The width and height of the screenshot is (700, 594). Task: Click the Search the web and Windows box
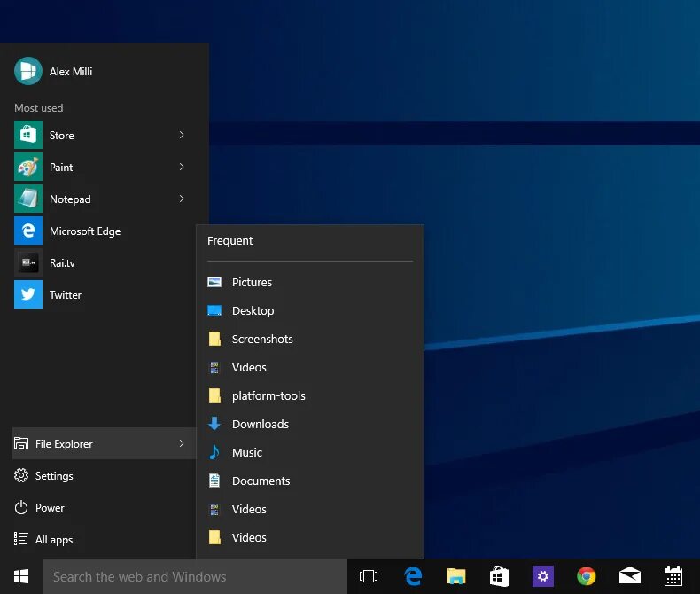[x=195, y=576]
